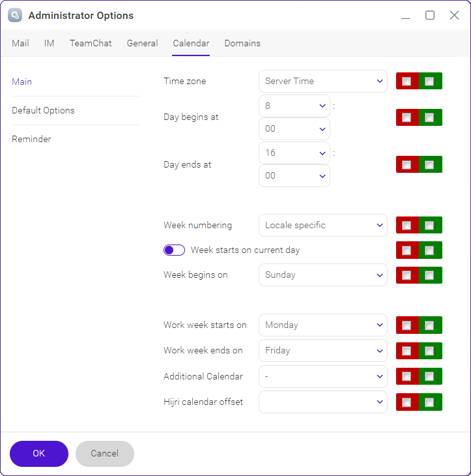Switch to the Domains tab
Viewport: 471px width, 476px height.
[242, 43]
